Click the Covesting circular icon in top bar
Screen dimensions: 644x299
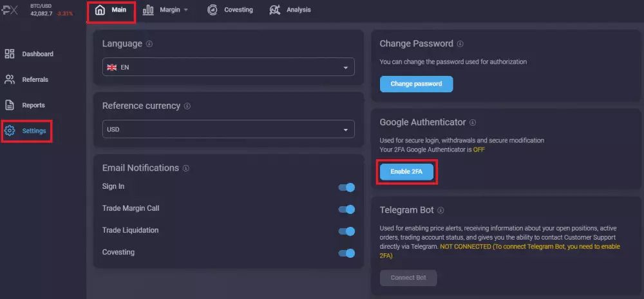point(213,10)
